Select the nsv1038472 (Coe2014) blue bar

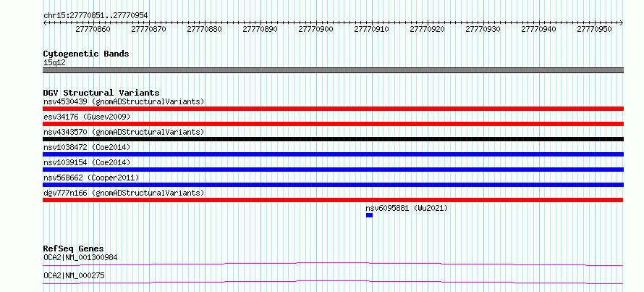point(333,154)
